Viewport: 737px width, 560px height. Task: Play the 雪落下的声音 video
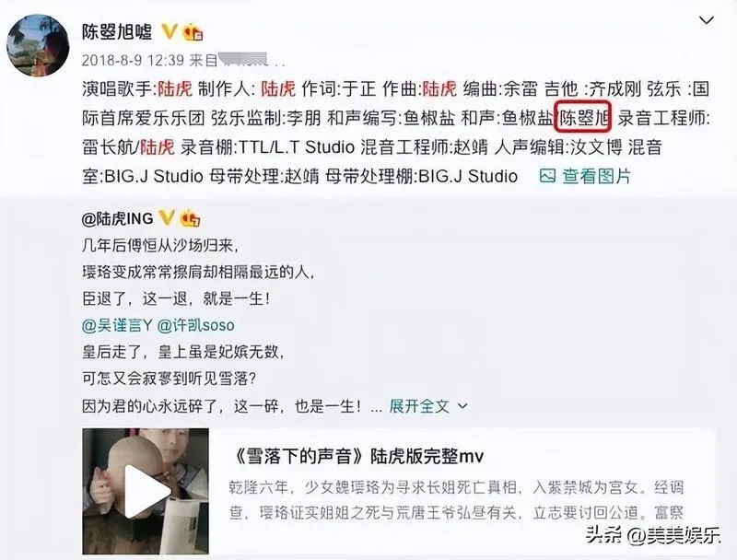(x=146, y=491)
